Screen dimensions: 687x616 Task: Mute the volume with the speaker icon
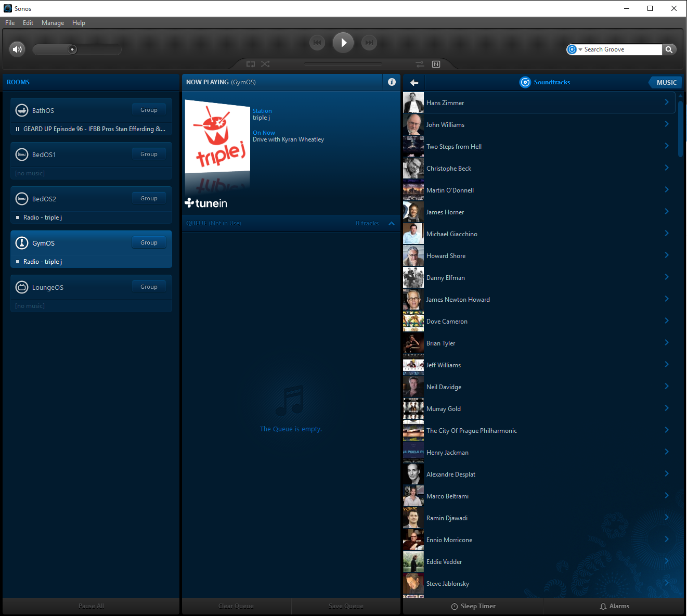coord(17,49)
